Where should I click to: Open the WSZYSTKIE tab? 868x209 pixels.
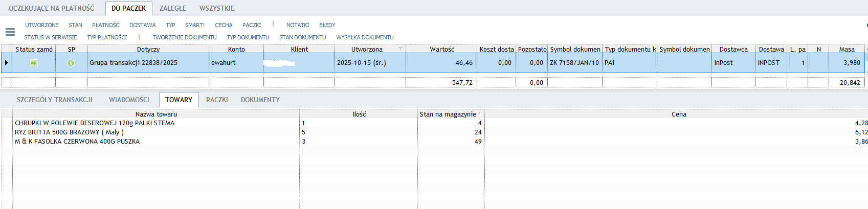[x=217, y=8]
